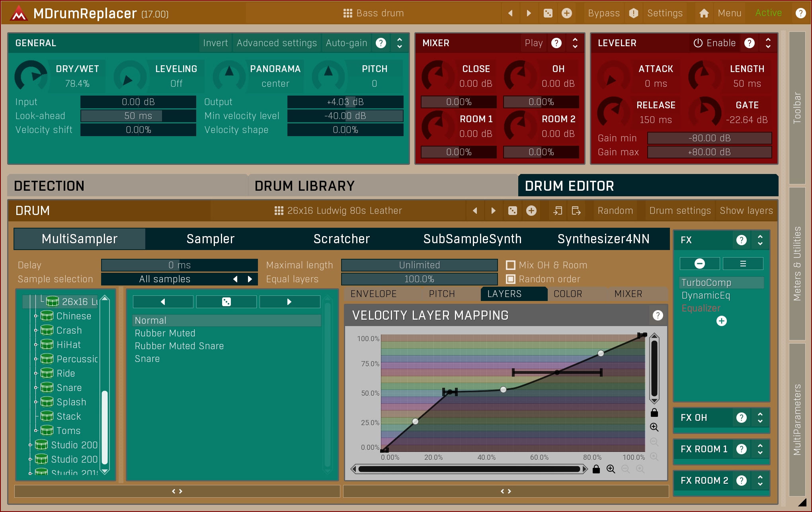
Task: Enable the Mix OH & Room checkbox
Action: [510, 265]
